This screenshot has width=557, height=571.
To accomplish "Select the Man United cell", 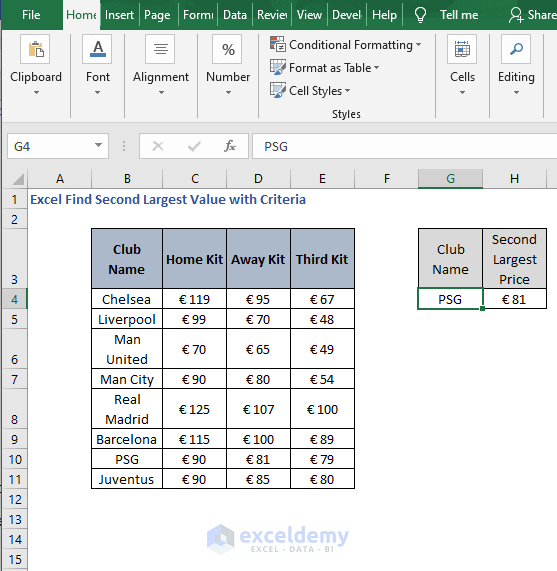I will point(127,349).
